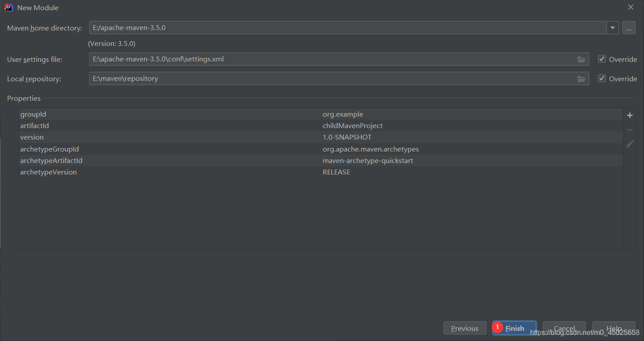The image size is (644, 341).
Task: Click the IntelliJ IDEA logo icon
Action: click(8, 8)
